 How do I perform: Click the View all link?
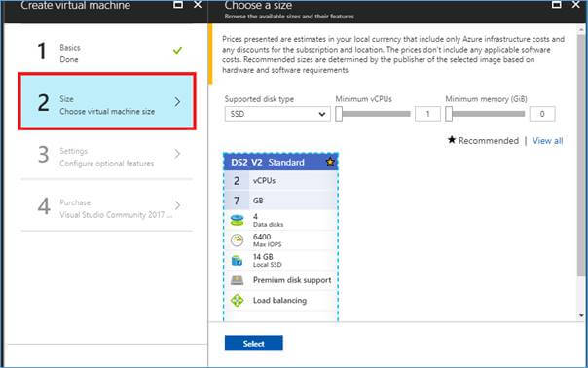pos(547,141)
